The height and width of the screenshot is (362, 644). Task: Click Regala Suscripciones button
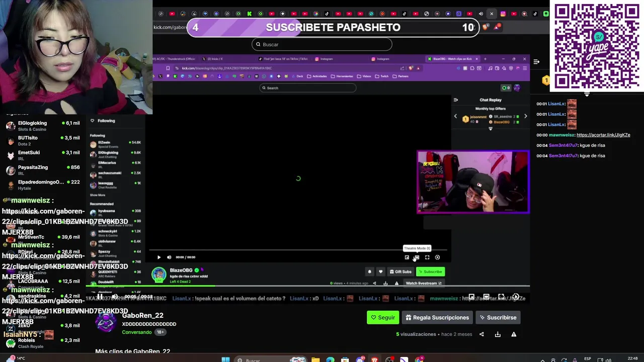pos(437,317)
